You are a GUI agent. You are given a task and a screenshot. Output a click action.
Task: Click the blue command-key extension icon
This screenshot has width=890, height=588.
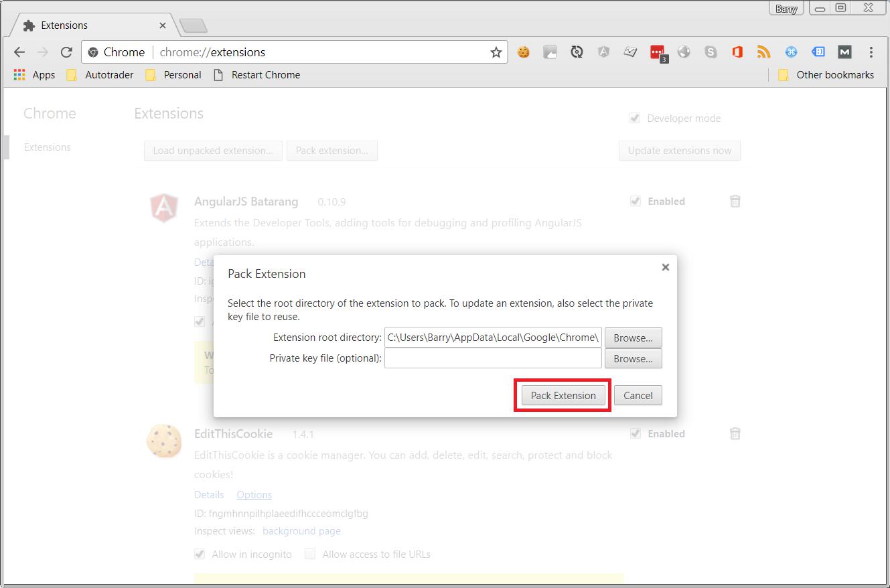point(791,52)
